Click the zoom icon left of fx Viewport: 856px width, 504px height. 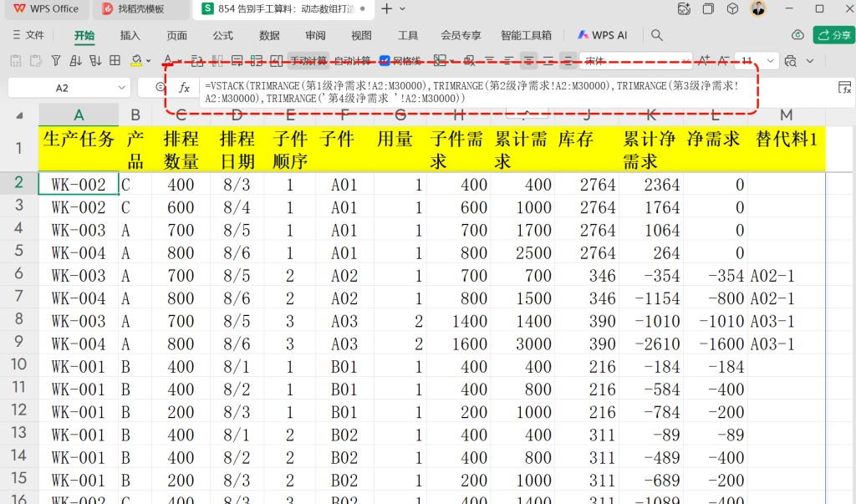coord(160,87)
